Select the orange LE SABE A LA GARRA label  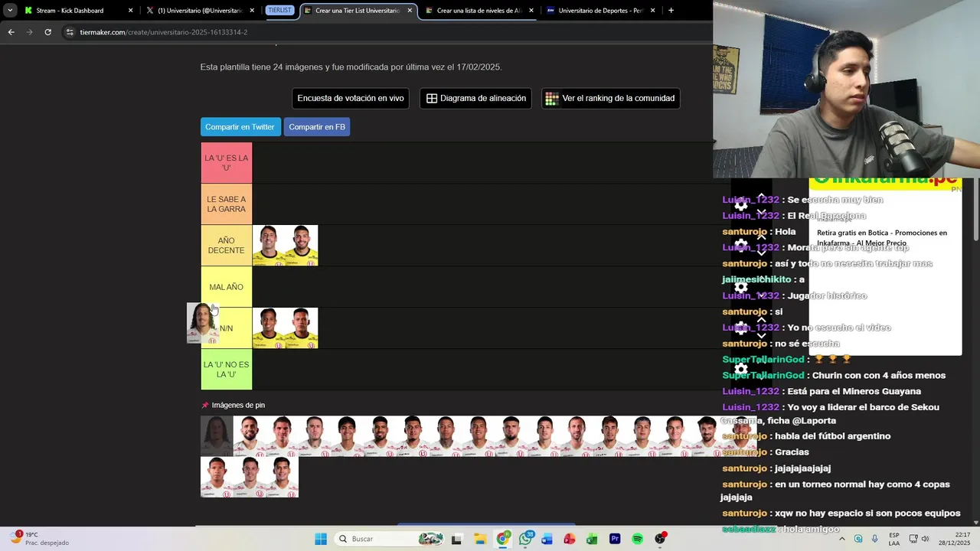pyautogui.click(x=227, y=204)
